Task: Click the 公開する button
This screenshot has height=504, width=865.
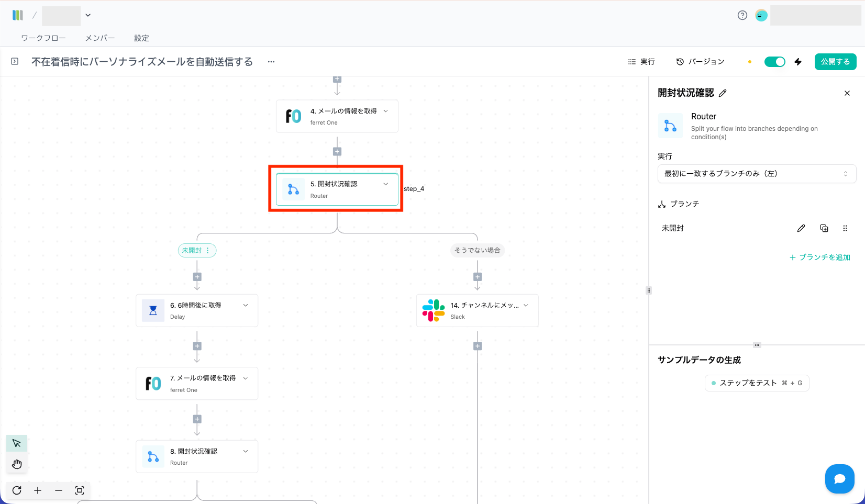Action: (835, 62)
